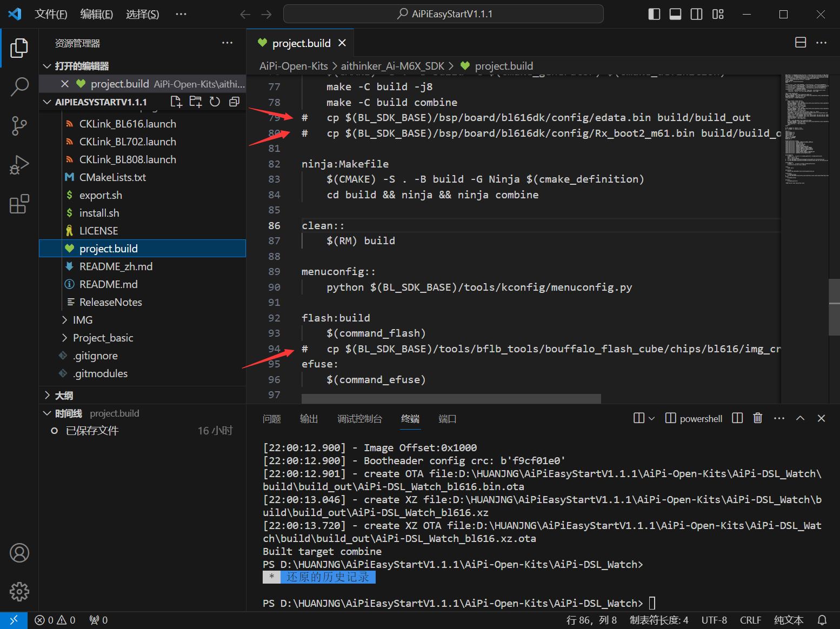840x629 pixels.
Task: Close project.build in open editors list
Action: (x=65, y=84)
